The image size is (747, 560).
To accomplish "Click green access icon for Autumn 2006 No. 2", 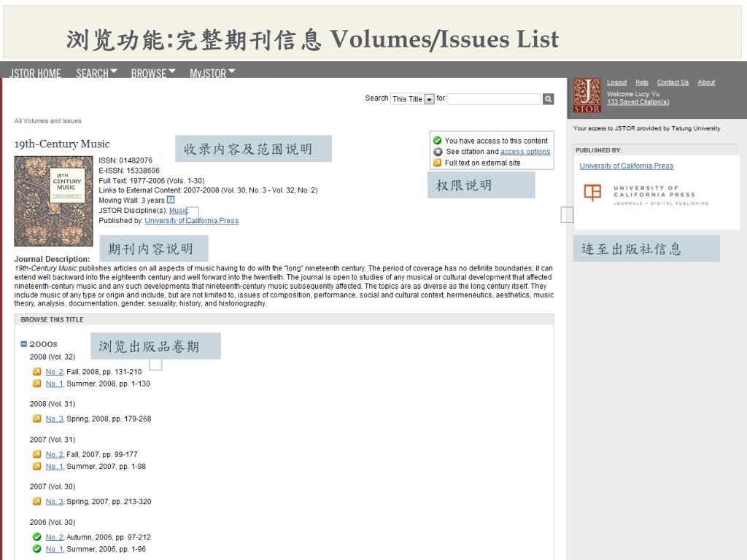I will [x=36, y=537].
